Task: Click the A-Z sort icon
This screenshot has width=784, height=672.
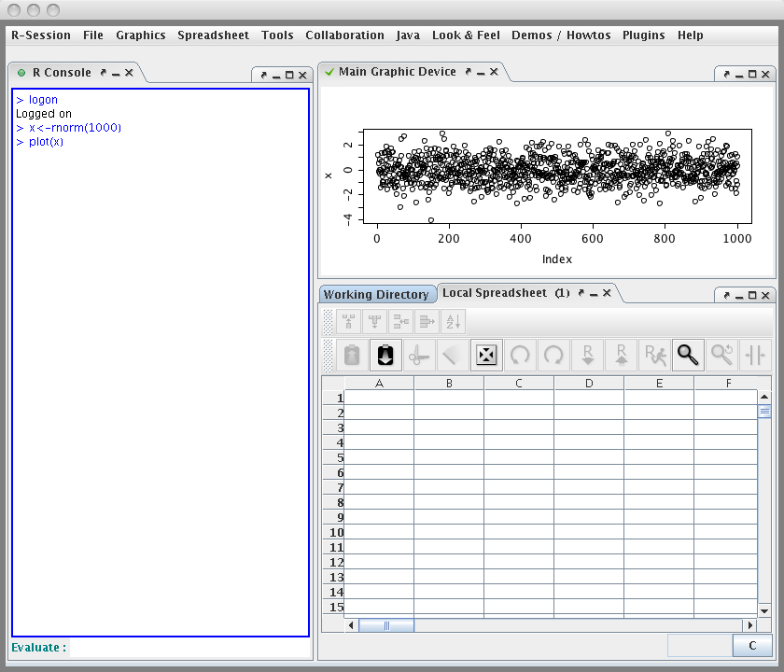Action: tap(453, 322)
